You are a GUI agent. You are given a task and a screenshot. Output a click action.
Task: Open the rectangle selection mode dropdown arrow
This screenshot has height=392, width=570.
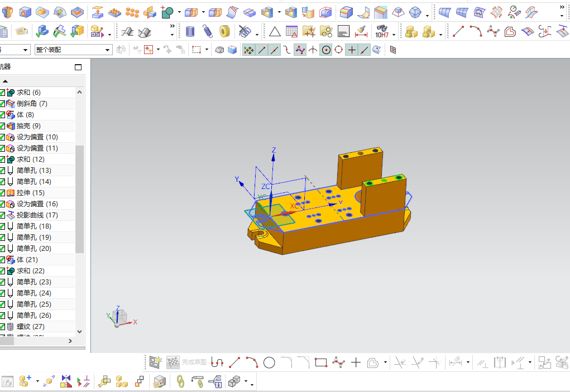point(207,50)
